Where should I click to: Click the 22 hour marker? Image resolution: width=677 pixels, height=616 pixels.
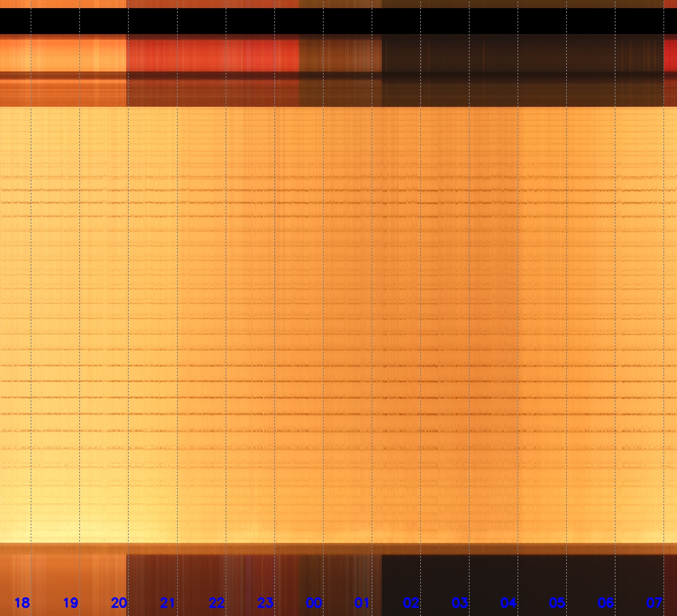[216, 603]
